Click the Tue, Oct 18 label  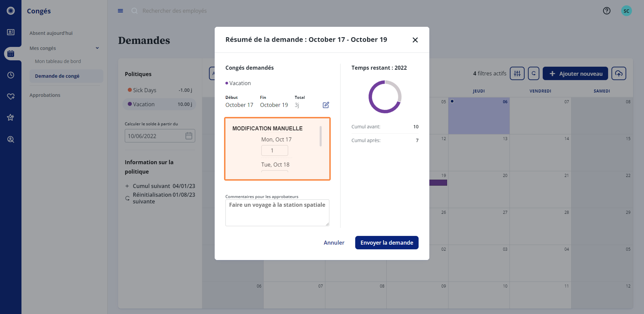pyautogui.click(x=275, y=165)
